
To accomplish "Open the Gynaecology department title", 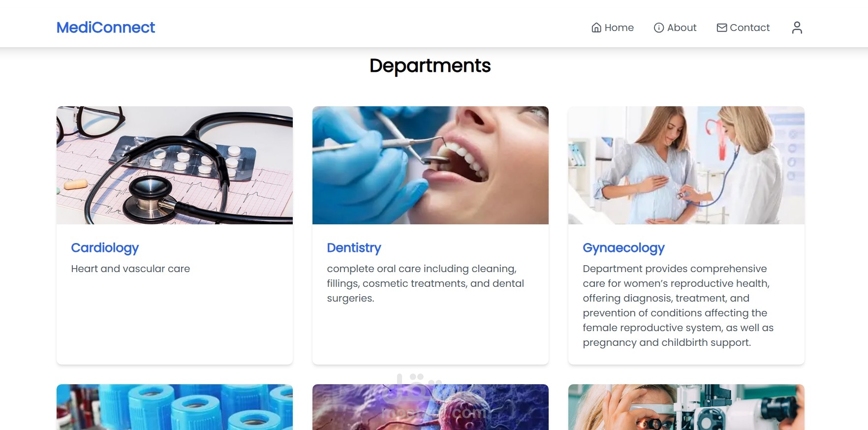I will 623,248.
